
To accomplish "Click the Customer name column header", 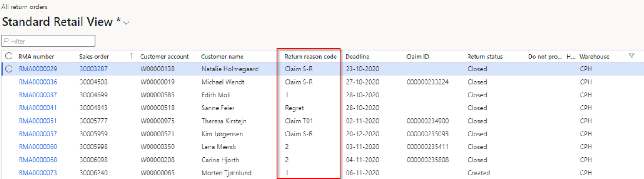I will point(222,57).
